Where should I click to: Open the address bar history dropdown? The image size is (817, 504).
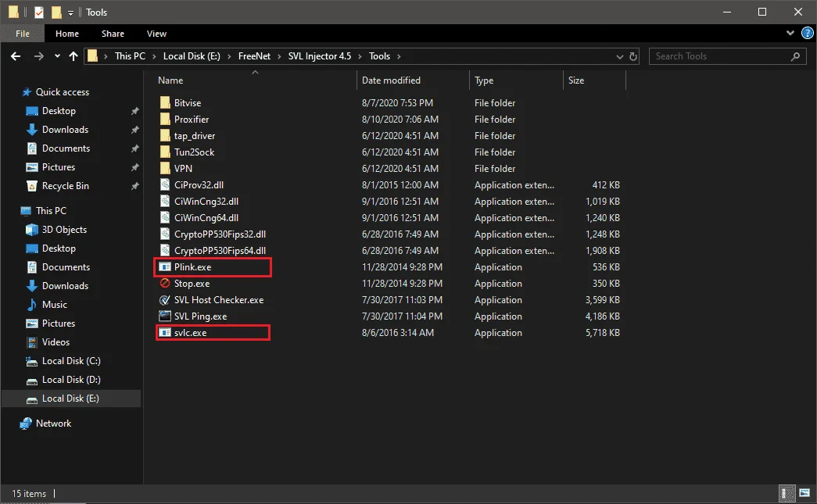[619, 56]
